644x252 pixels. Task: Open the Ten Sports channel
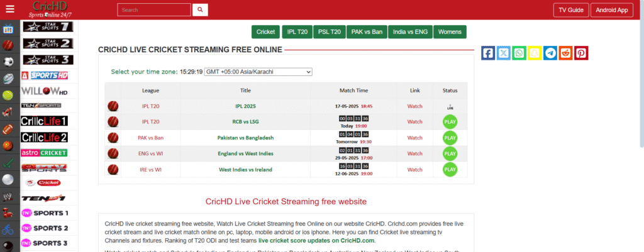[x=41, y=106]
